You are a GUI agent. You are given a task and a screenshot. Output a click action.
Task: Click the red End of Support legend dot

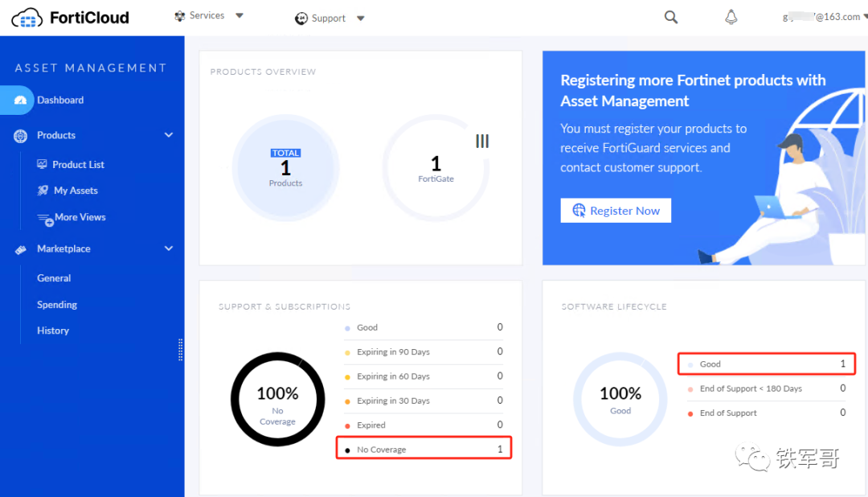tap(690, 414)
